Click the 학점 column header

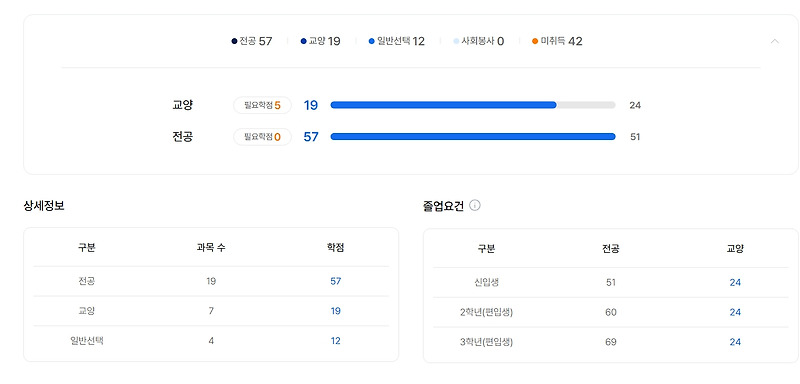tap(335, 248)
